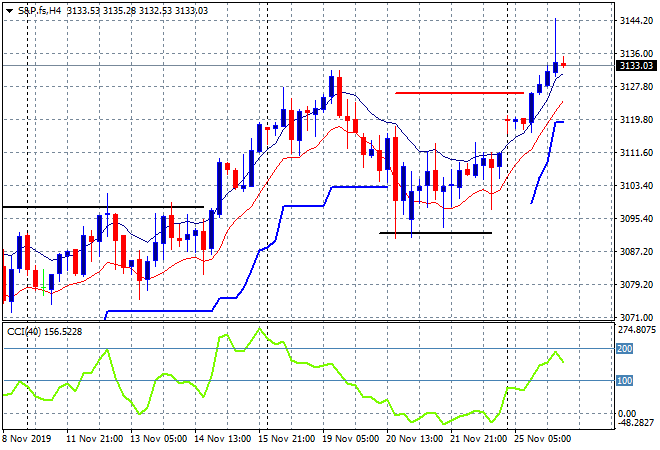Click the CCI level 200 marker
This screenshot has height=450, width=660.
625,349
